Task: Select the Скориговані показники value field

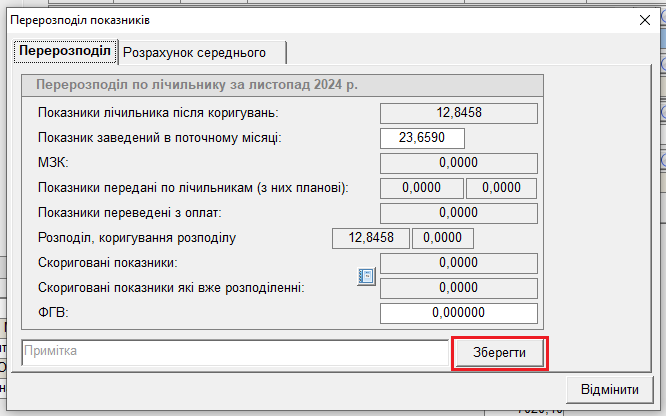Action: coord(459,264)
